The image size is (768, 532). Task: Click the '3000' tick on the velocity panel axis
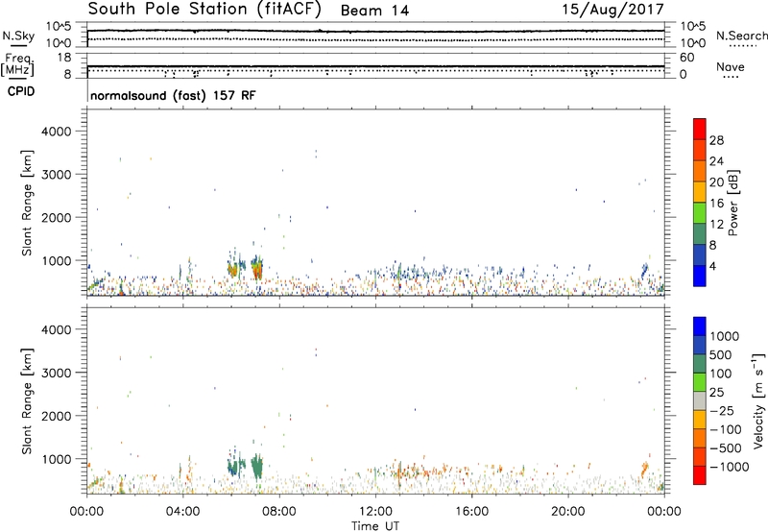click(x=56, y=373)
